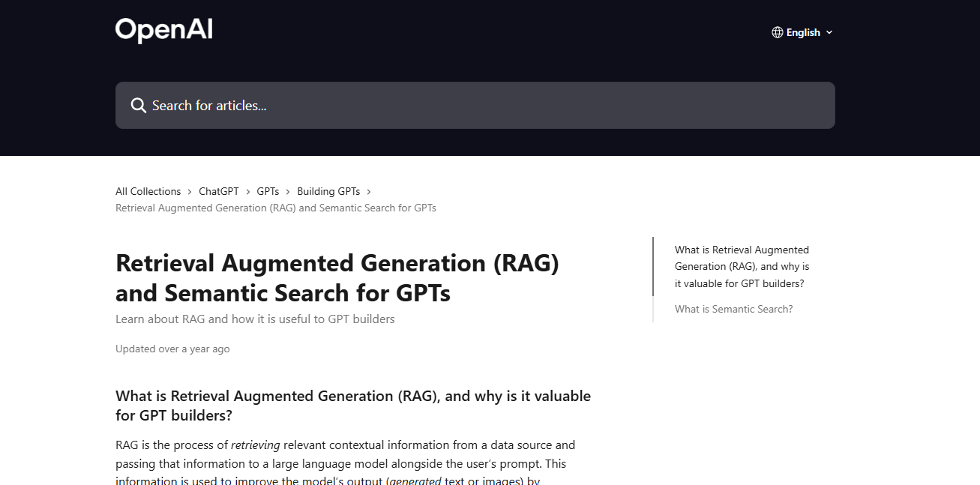Viewport: 980px width, 485px height.
Task: Click the article title heading
Action: pos(337,277)
